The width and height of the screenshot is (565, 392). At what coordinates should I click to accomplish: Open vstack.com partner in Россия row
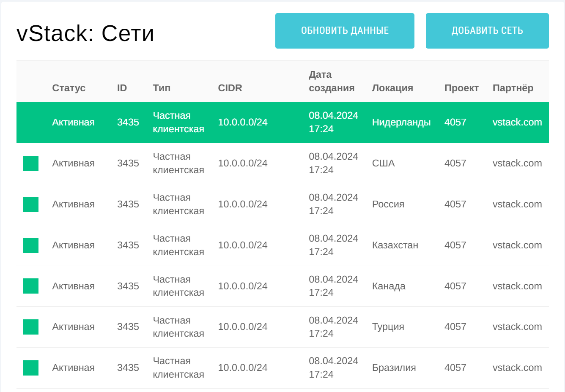[517, 204]
